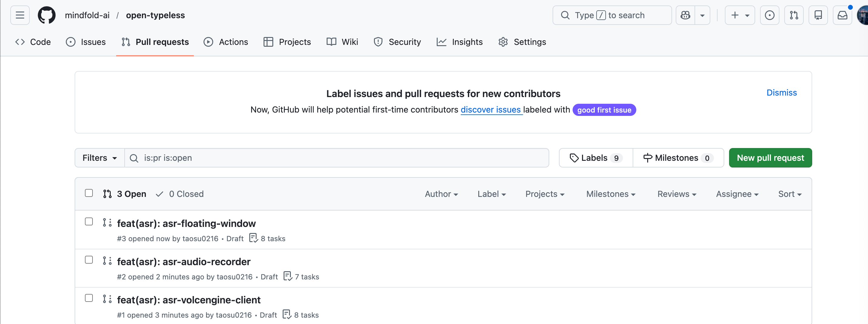Expand the Filters dropdown
The height and width of the screenshot is (324, 868).
(99, 158)
